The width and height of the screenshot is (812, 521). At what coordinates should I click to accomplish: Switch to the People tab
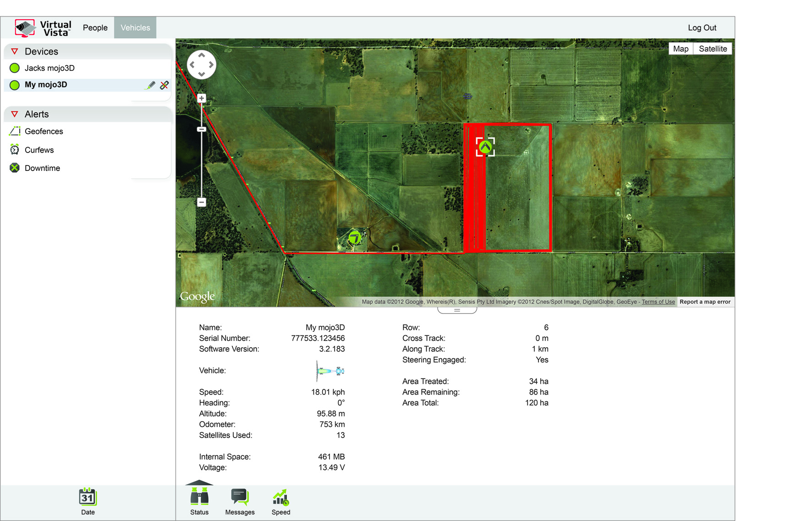point(95,27)
